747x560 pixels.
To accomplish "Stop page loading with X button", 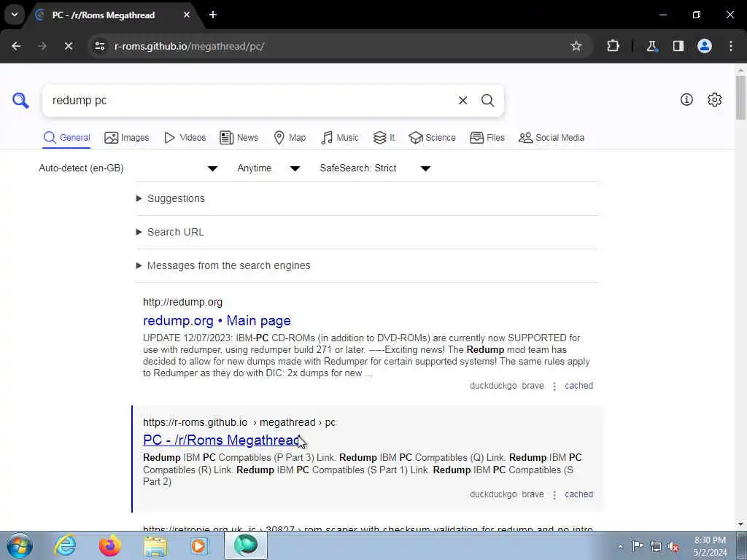I will coord(68,46).
